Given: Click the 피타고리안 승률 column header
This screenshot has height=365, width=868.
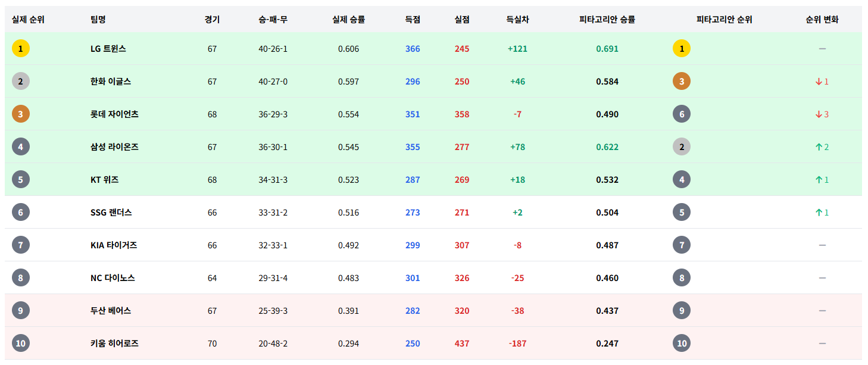Looking at the screenshot, I should point(607,20).
